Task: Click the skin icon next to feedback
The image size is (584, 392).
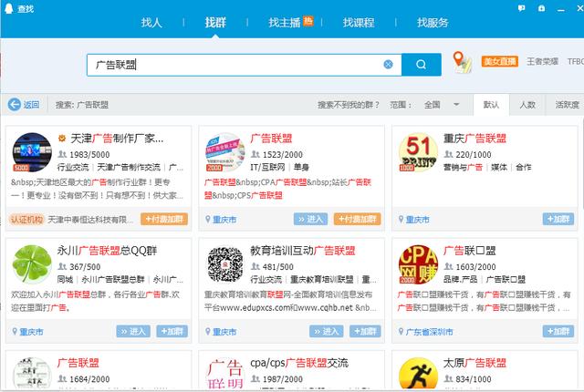Action: coord(541,8)
